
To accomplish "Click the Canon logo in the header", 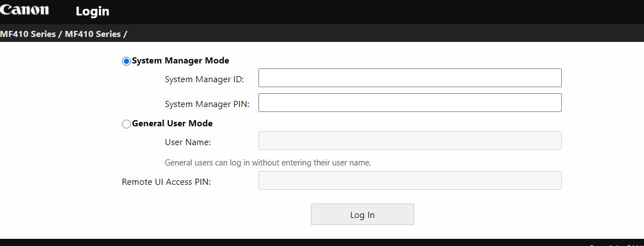I will coord(24,10).
